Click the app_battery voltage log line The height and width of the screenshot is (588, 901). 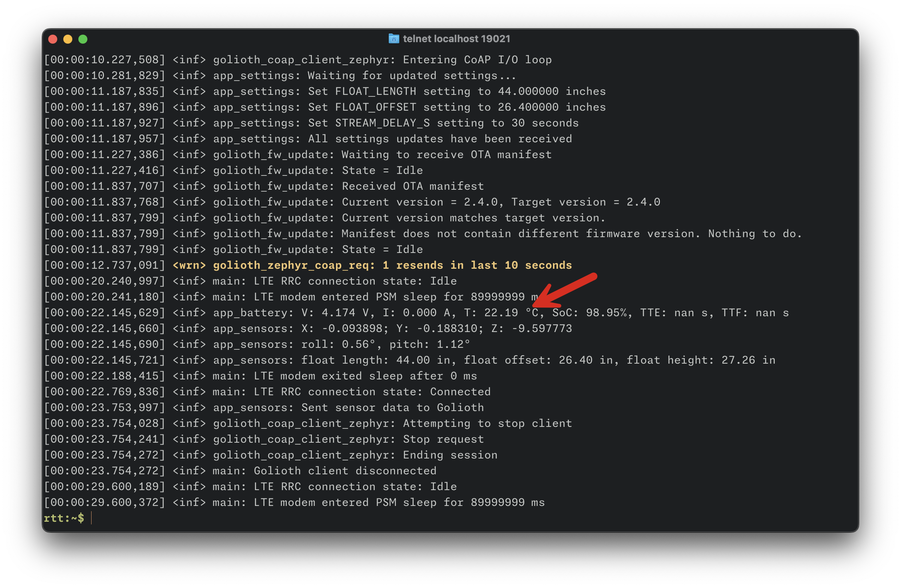[x=417, y=313]
